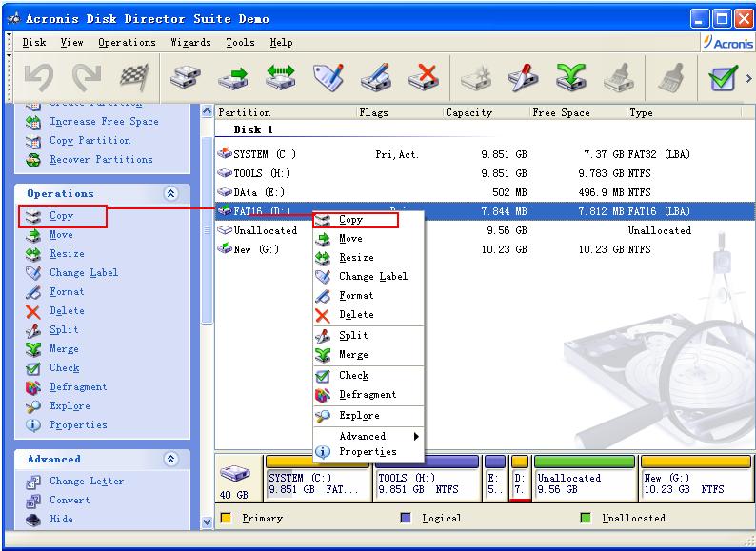Click Merge in the Operations sidebar
This screenshot has height=551, width=756.
(64, 349)
